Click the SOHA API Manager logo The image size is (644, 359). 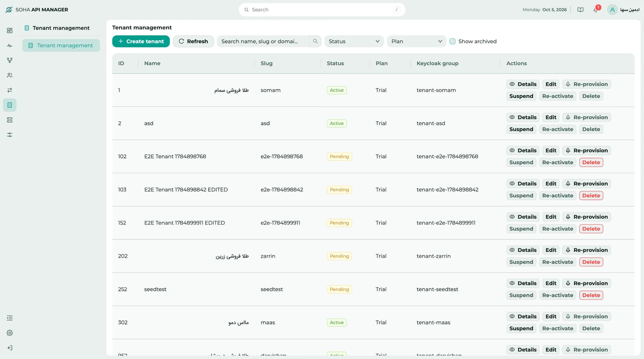click(37, 10)
